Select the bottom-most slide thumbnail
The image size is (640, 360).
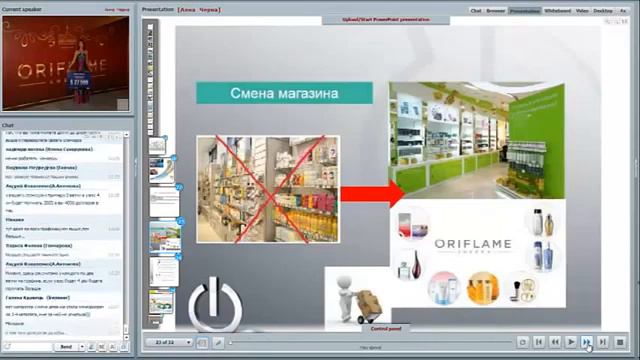pyautogui.click(x=161, y=301)
